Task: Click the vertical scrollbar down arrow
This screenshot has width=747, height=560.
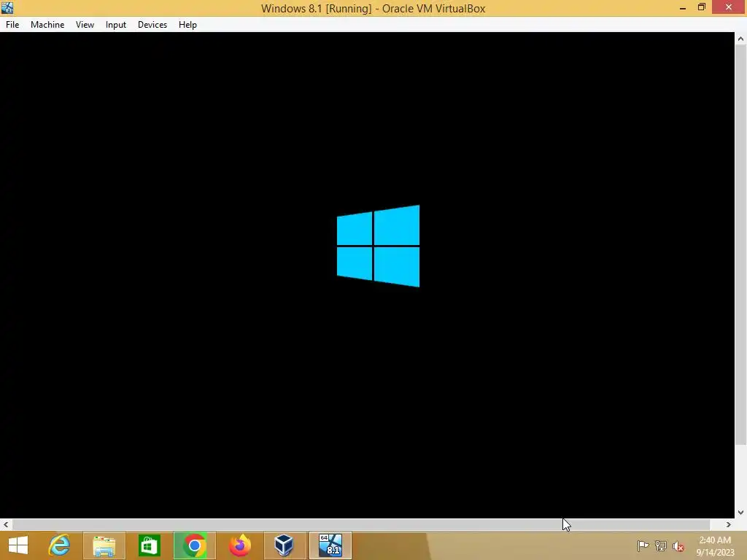Action: tap(741, 513)
